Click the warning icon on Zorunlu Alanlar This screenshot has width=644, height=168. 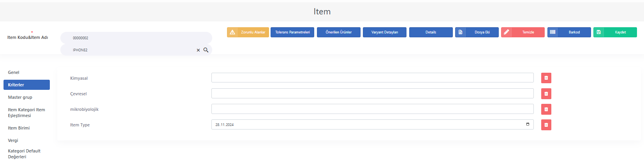(x=232, y=32)
